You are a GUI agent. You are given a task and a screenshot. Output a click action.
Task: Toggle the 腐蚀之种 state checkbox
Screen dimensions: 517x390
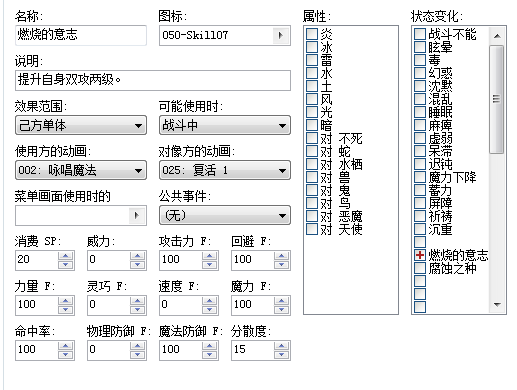coord(420,268)
